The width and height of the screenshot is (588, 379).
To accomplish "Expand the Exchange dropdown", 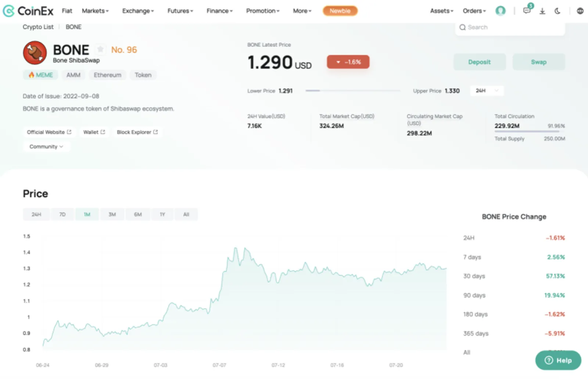I will click(x=138, y=11).
